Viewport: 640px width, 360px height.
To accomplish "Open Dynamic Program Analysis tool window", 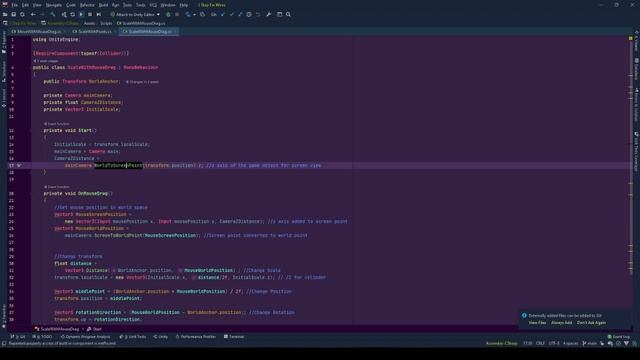I will click(x=85, y=337).
